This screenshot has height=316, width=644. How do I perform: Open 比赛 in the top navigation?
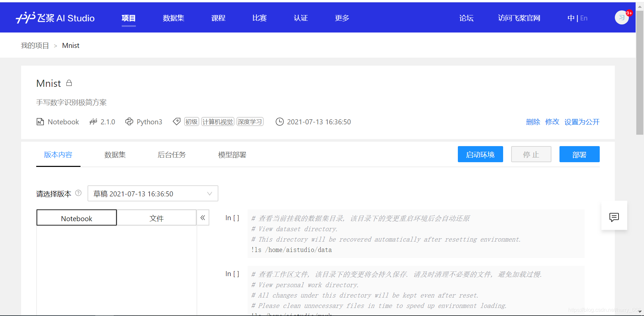click(x=260, y=18)
